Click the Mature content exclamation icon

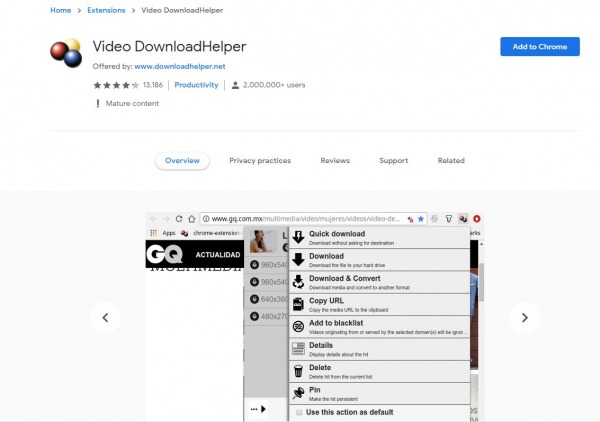pos(98,103)
